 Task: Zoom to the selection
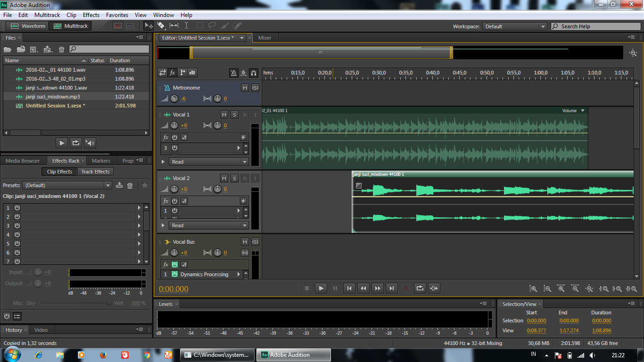pos(632,288)
